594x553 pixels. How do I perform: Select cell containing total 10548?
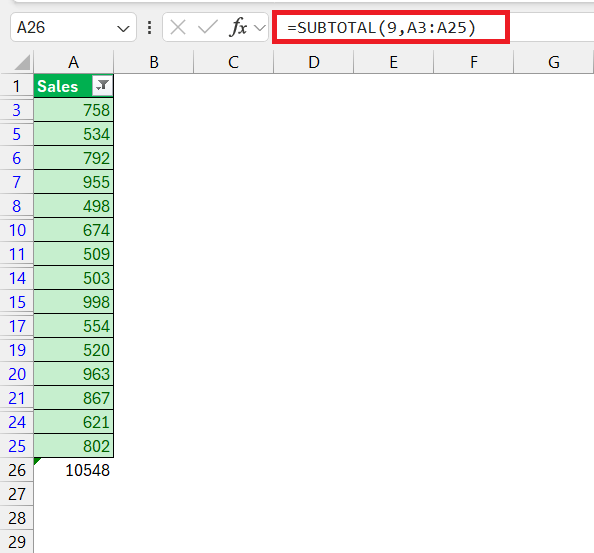pyautogui.click(x=73, y=470)
